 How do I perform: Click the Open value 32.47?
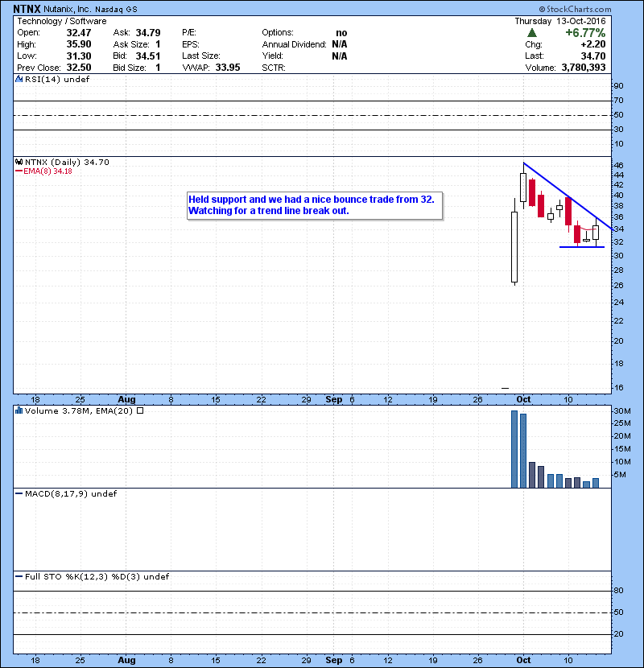(x=79, y=33)
